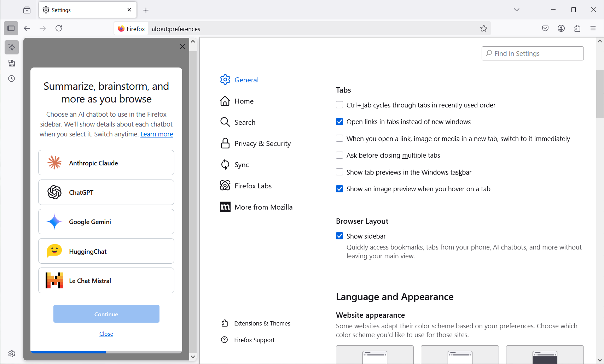Open the Pocket save icon

click(x=545, y=28)
